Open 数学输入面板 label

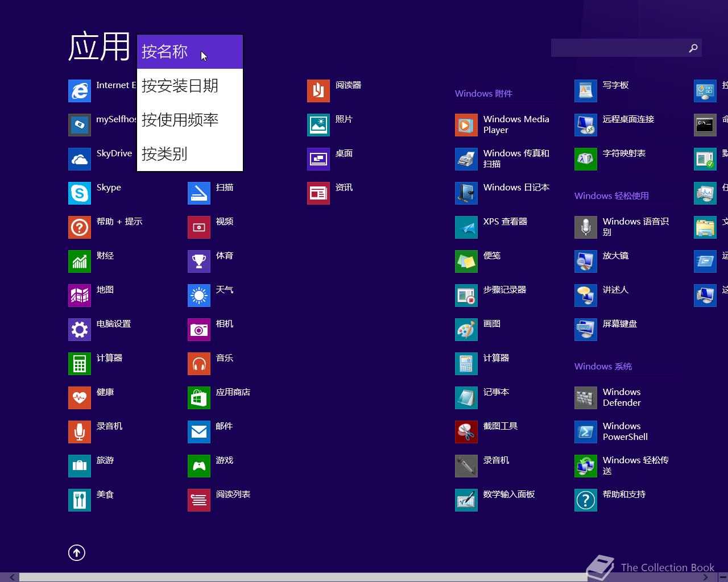pyautogui.click(x=509, y=494)
